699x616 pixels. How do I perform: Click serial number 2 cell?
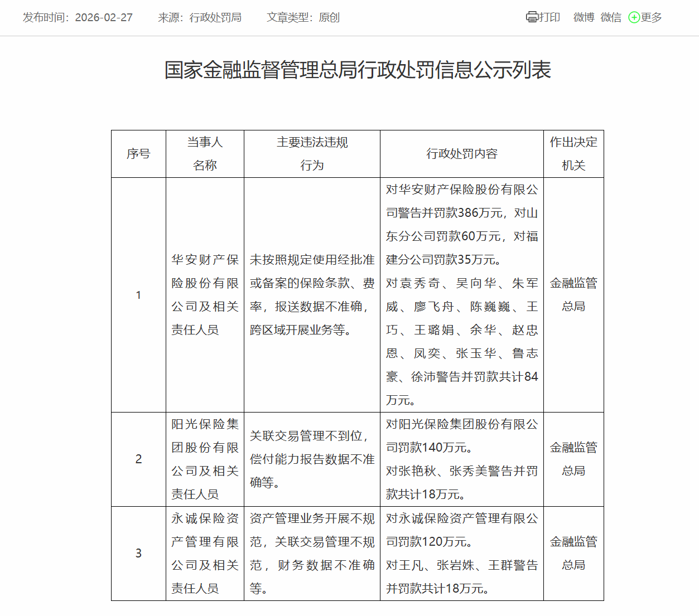138,459
